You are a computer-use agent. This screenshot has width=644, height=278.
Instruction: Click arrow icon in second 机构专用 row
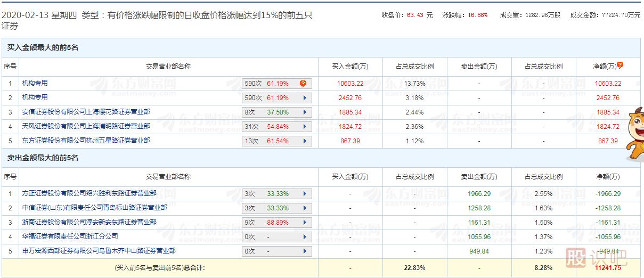click(x=305, y=98)
